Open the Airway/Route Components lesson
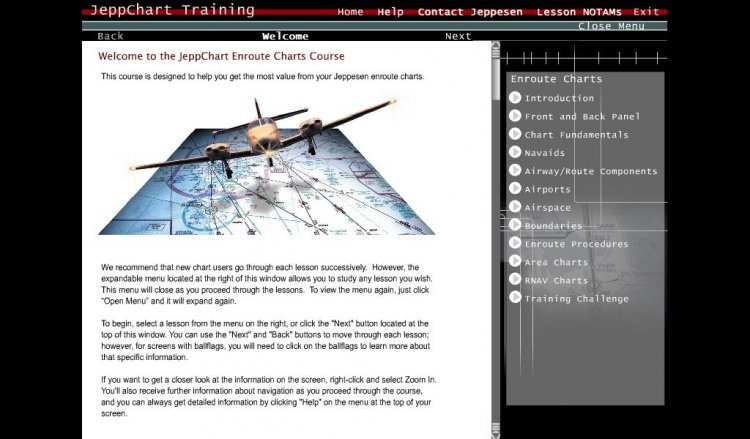Image resolution: width=750 pixels, height=439 pixels. pos(591,171)
